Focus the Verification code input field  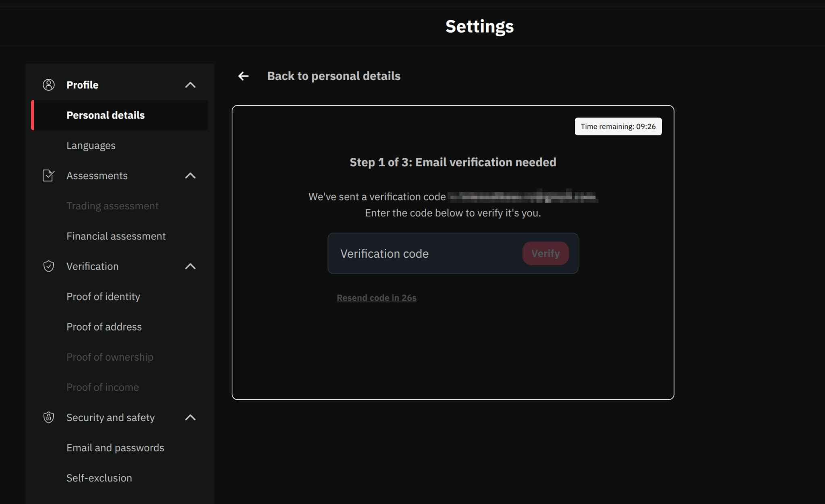(x=423, y=254)
